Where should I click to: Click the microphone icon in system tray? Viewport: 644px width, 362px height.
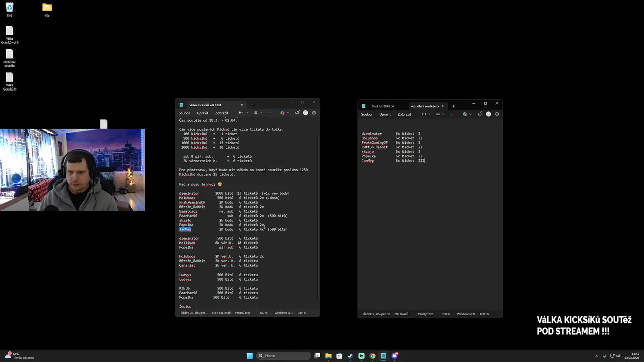(604, 356)
